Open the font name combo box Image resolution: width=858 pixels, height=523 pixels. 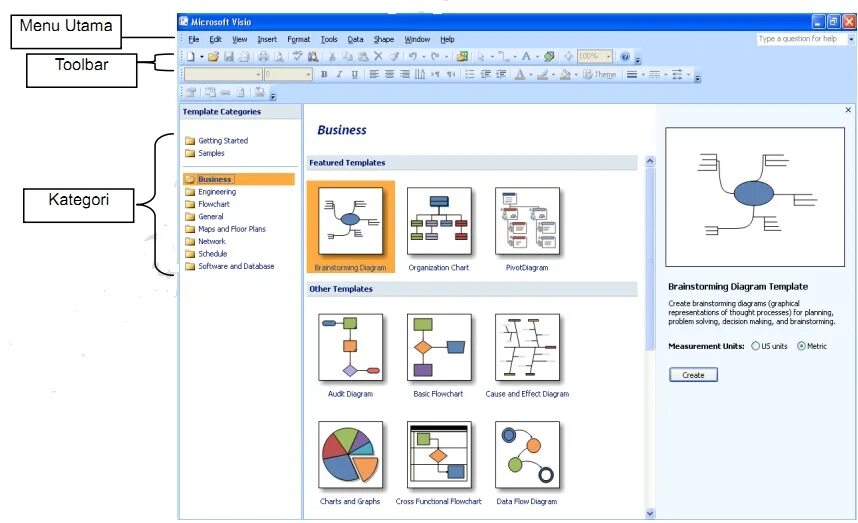(223, 74)
